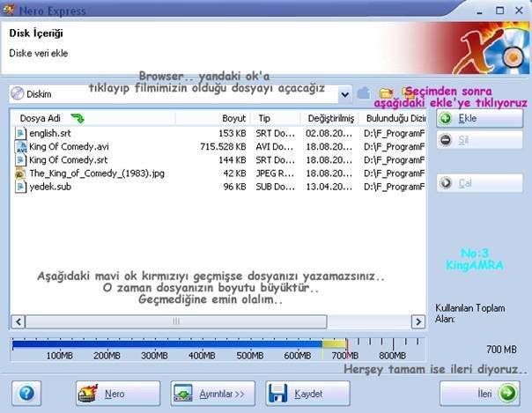Image resolution: width=532 pixels, height=413 pixels.
Task: Click the icon beside King Of Comedy.srt
Action: coord(20,159)
